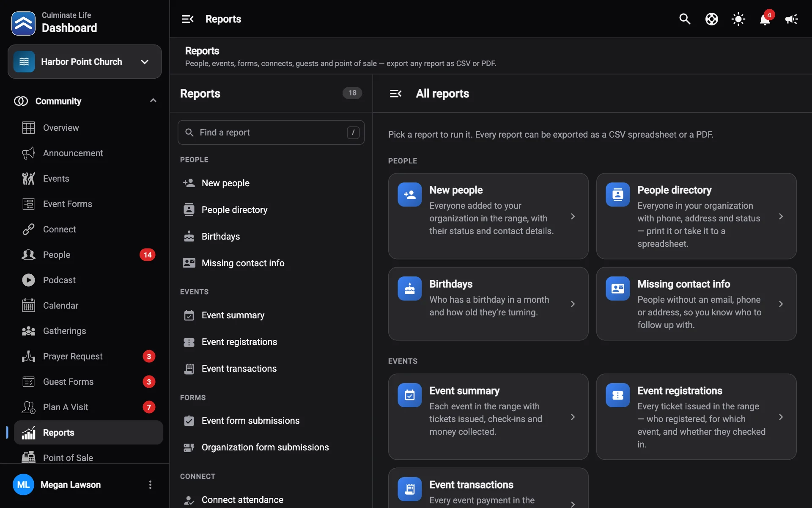812x508 pixels.
Task: Open Prayer Request praying-hands icon
Action: coord(28,356)
